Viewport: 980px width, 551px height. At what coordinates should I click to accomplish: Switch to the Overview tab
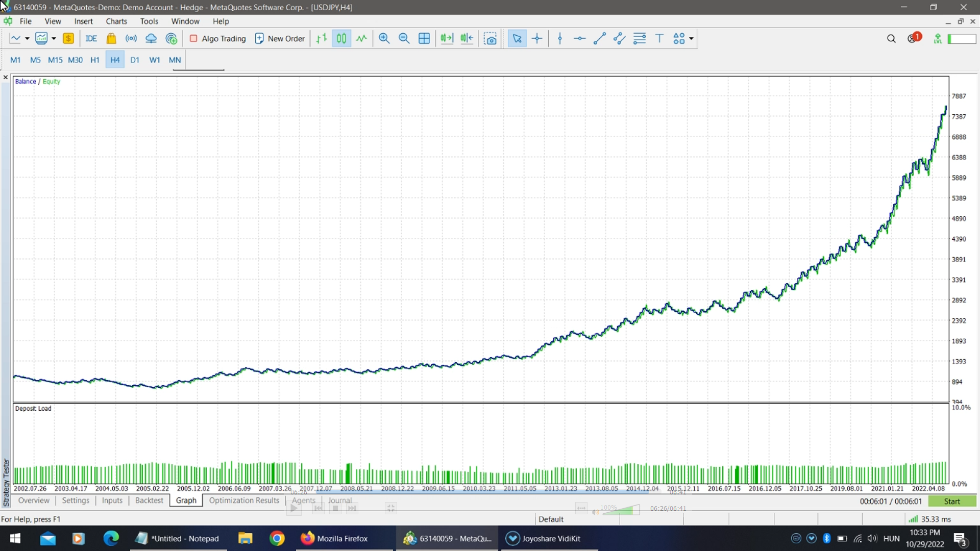coord(34,500)
